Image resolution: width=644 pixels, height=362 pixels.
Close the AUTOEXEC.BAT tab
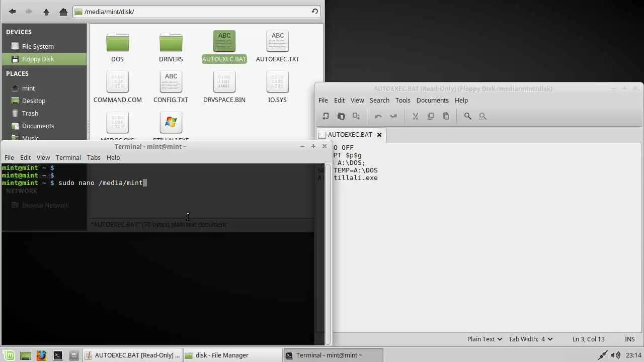click(x=379, y=134)
